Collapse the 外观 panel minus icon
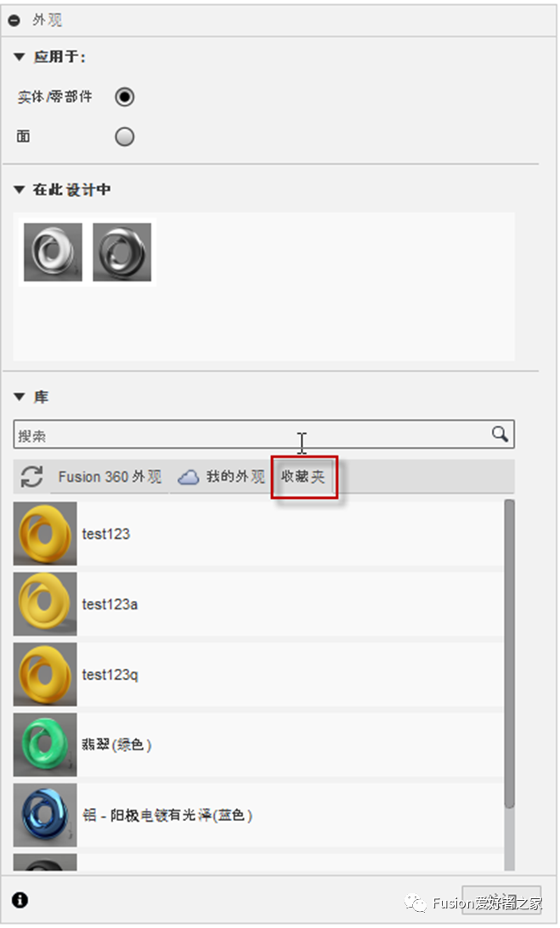560x928 pixels. [x=14, y=20]
